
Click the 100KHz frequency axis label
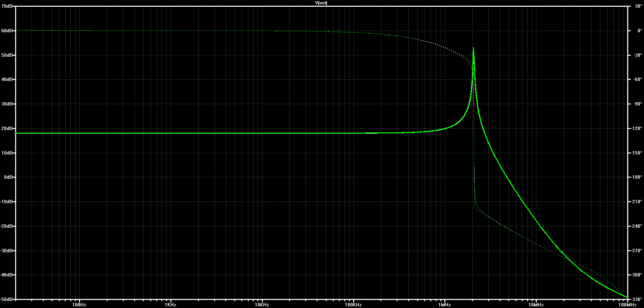pos(353,305)
